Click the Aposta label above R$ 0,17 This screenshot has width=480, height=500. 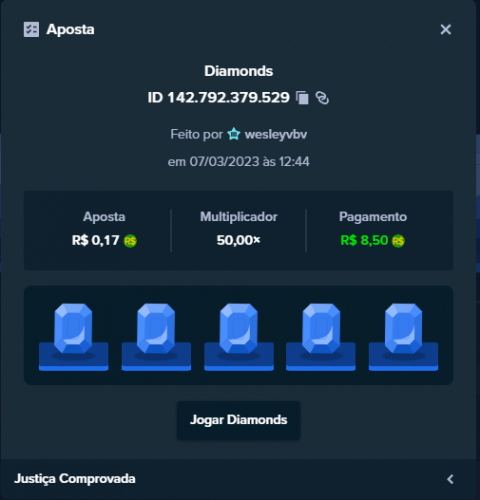click(104, 217)
